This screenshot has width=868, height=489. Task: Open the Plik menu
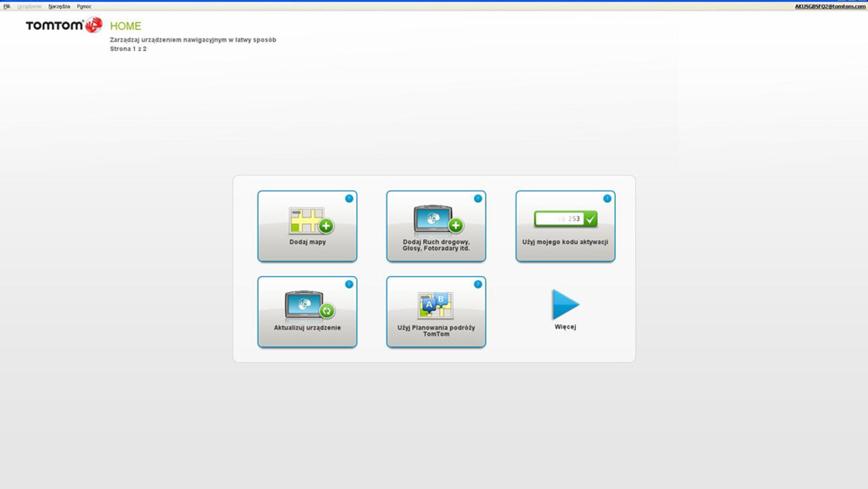[x=7, y=6]
